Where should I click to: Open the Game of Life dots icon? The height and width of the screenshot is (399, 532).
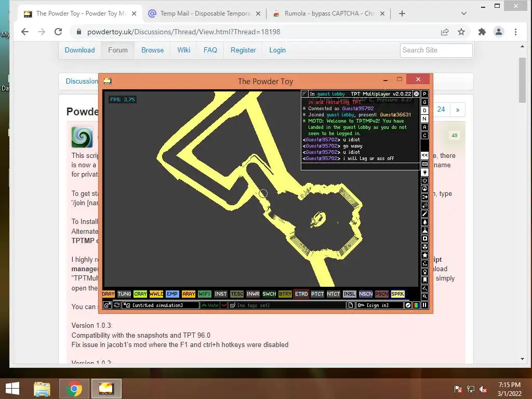point(424,263)
